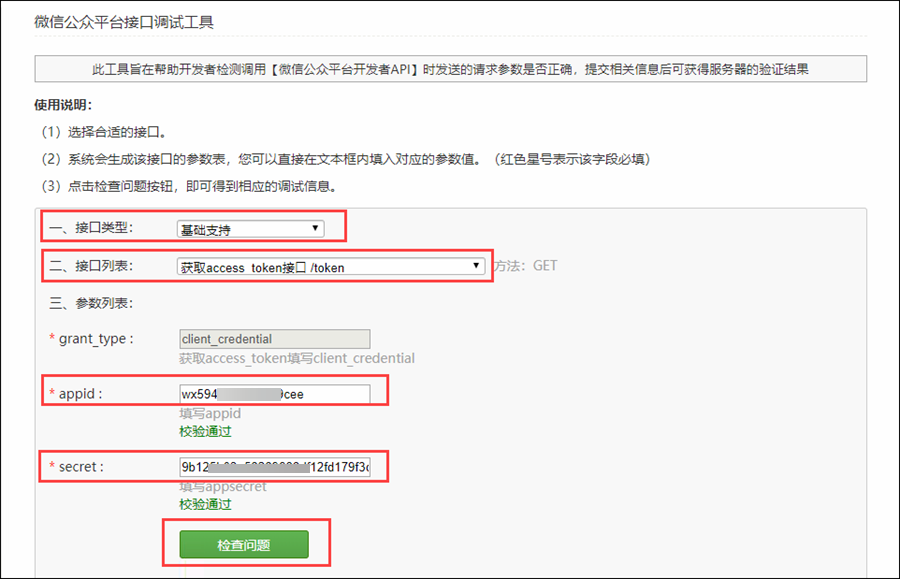Click instruction line (1) 选择合适的接口
The image size is (900, 579).
(104, 132)
